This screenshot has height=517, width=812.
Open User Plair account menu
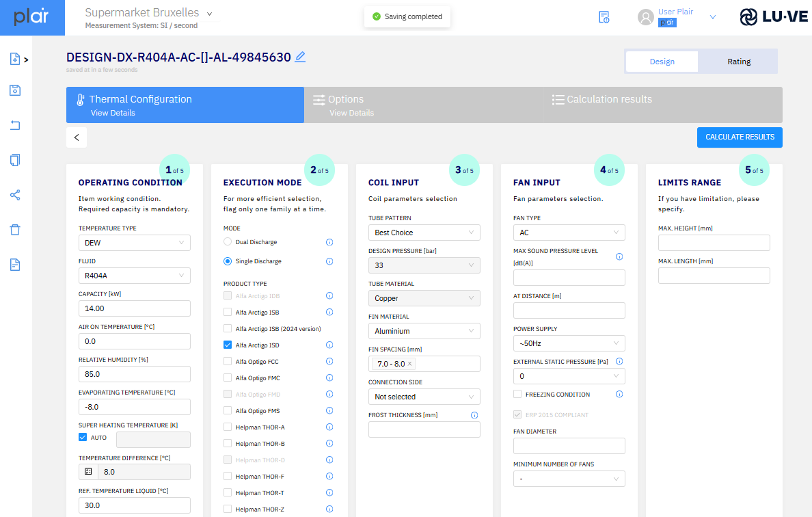click(713, 17)
